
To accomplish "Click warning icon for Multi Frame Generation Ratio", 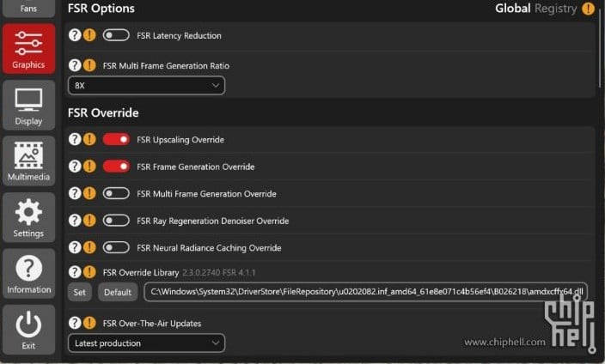I will pyautogui.click(x=89, y=65).
